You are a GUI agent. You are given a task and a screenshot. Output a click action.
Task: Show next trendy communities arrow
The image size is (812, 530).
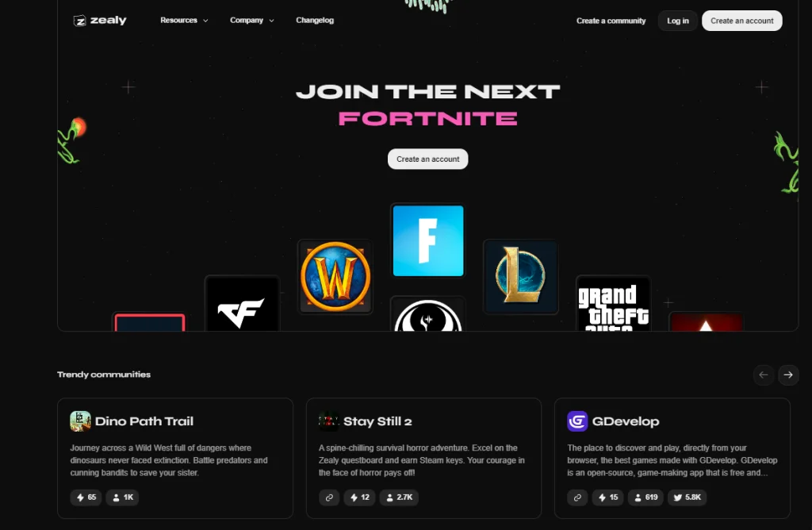788,374
